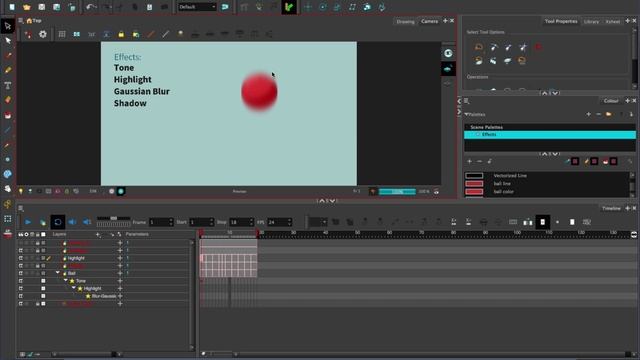Increment the FPS stepper

coord(289,220)
